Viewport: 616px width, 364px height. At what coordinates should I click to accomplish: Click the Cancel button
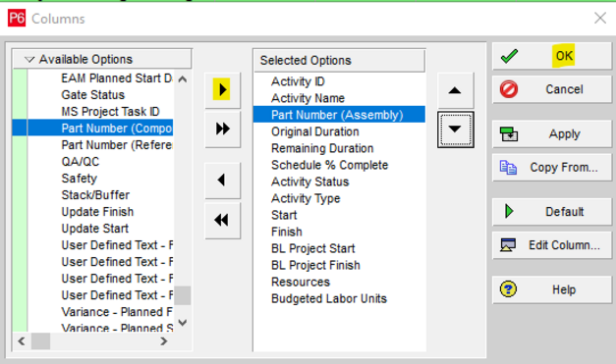[x=552, y=89]
